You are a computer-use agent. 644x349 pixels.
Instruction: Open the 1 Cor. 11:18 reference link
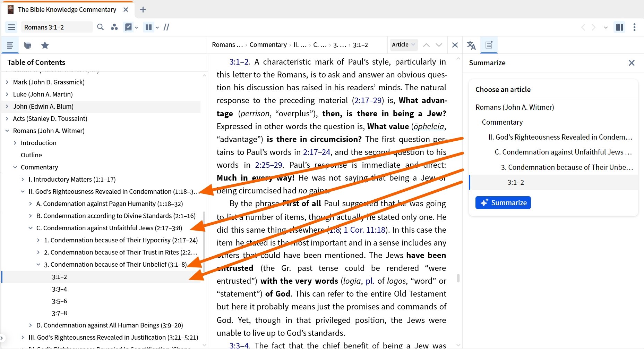click(x=364, y=230)
